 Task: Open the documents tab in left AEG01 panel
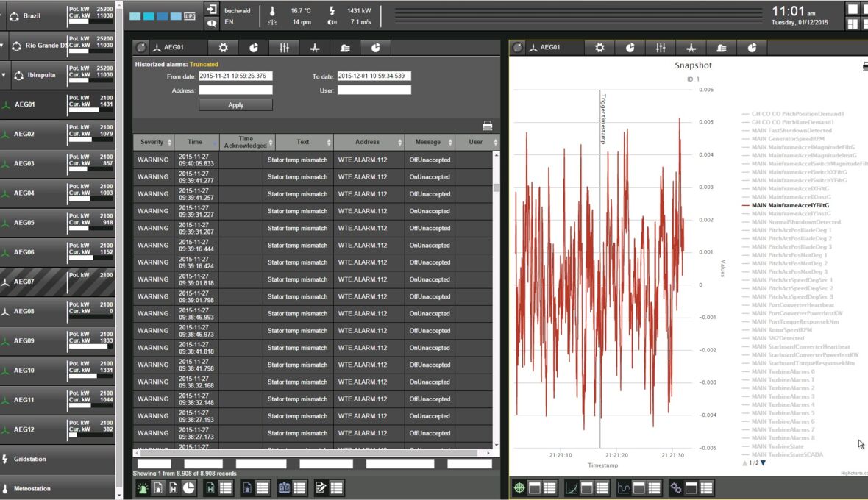coord(345,48)
